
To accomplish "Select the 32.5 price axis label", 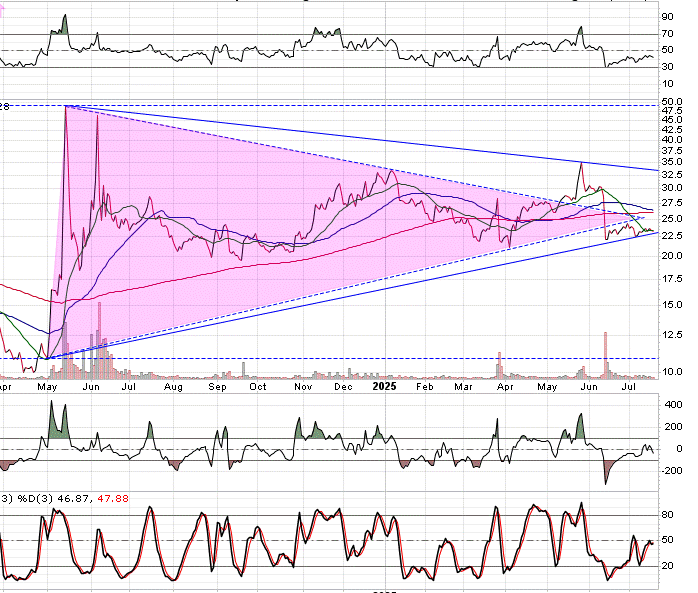I will [672, 174].
